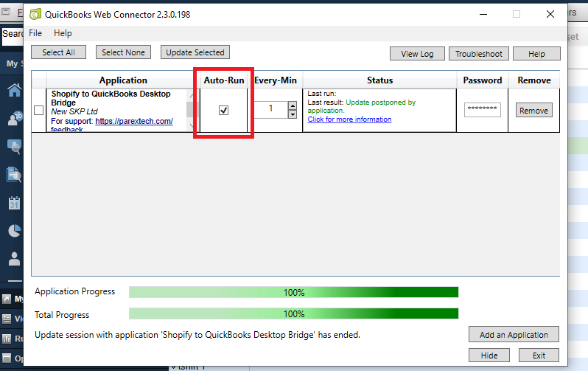Open the pie chart reports icon in sidebar

(15, 231)
